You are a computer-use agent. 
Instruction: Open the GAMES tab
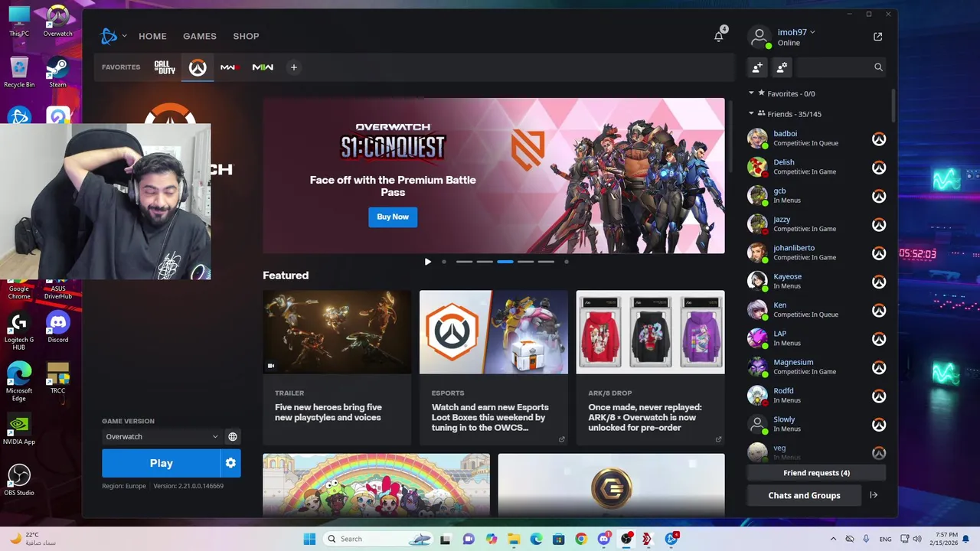click(x=200, y=36)
